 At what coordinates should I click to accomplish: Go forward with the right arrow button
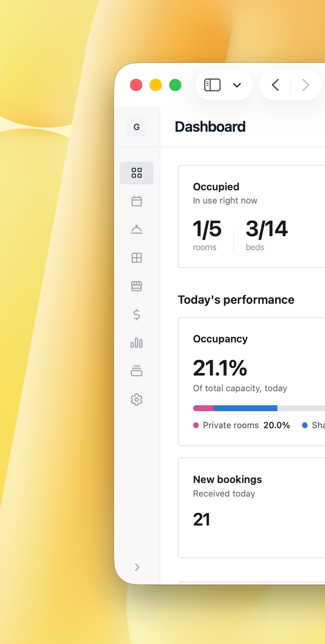tap(305, 85)
